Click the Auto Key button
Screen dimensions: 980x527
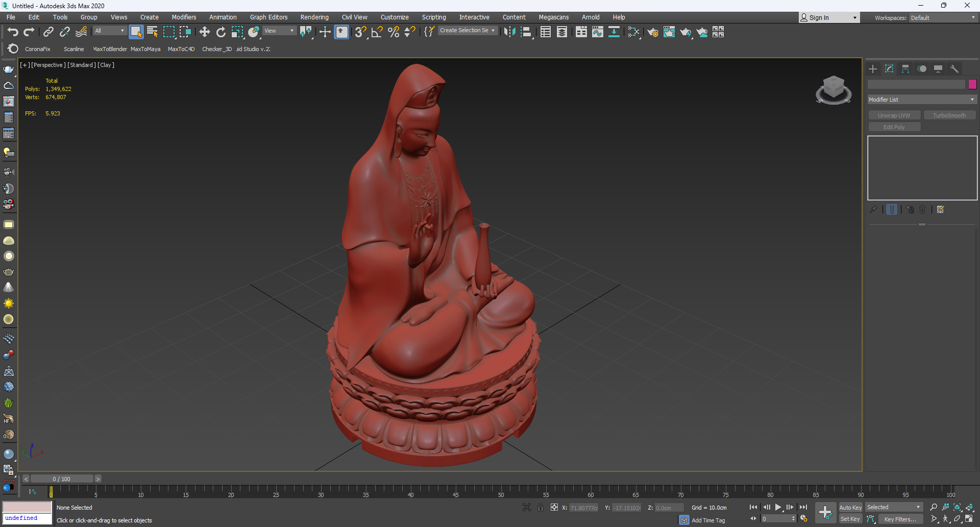tap(850, 508)
